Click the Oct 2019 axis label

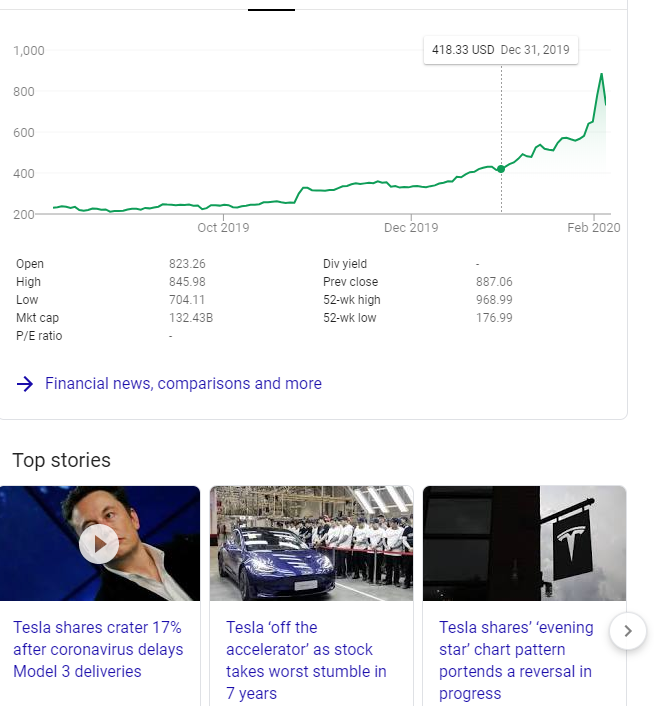click(223, 227)
